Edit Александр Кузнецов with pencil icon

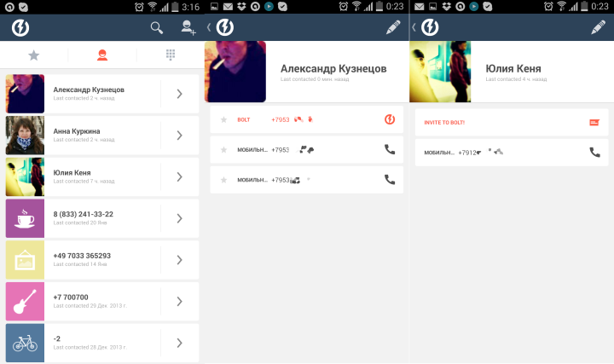393,27
